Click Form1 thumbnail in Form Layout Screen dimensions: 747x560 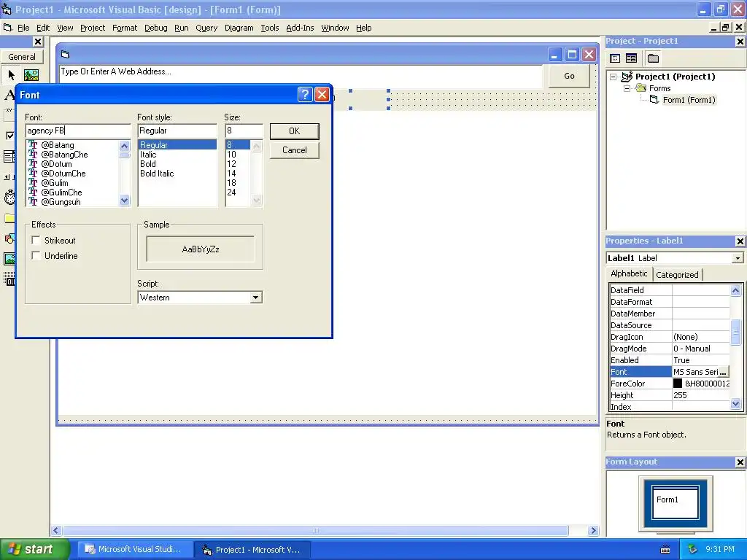tap(675, 502)
